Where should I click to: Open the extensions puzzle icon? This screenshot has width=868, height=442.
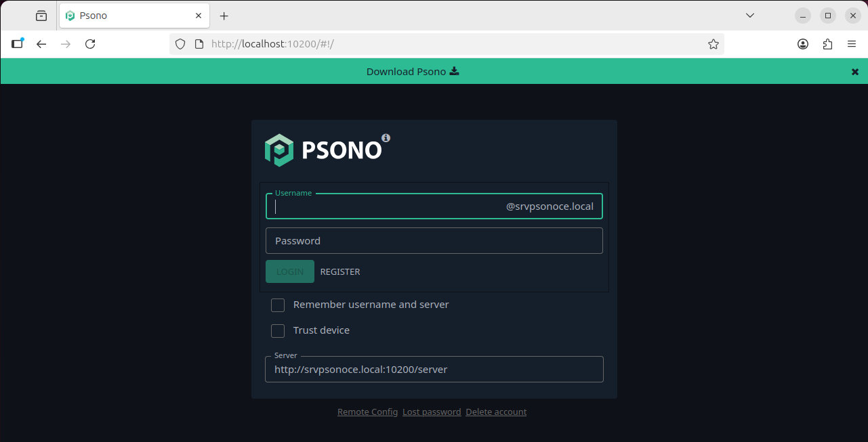coord(827,44)
